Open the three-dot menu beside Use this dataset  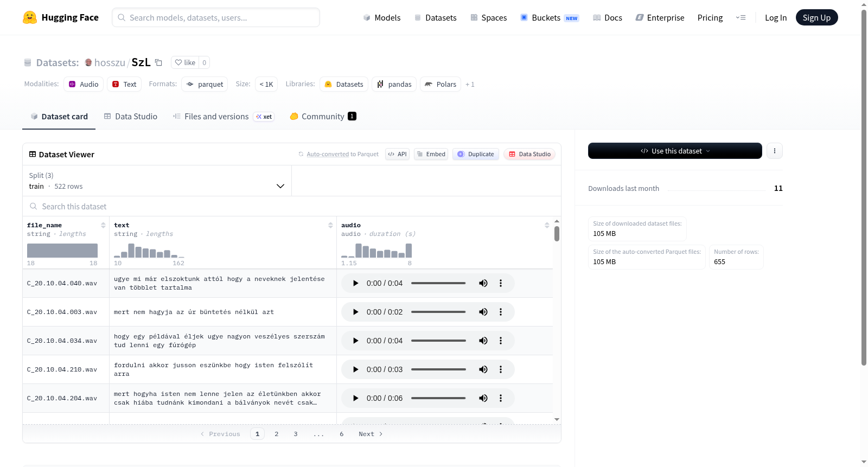tap(775, 151)
